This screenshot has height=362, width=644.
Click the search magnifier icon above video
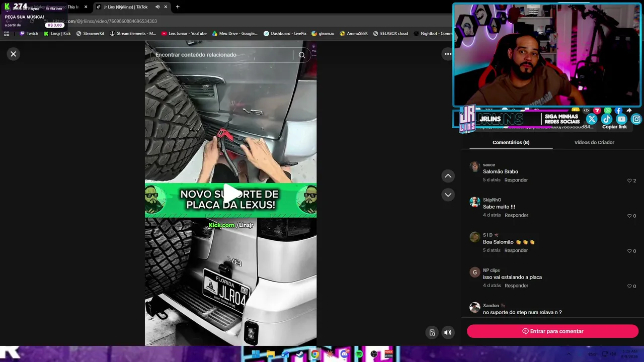[x=302, y=55]
